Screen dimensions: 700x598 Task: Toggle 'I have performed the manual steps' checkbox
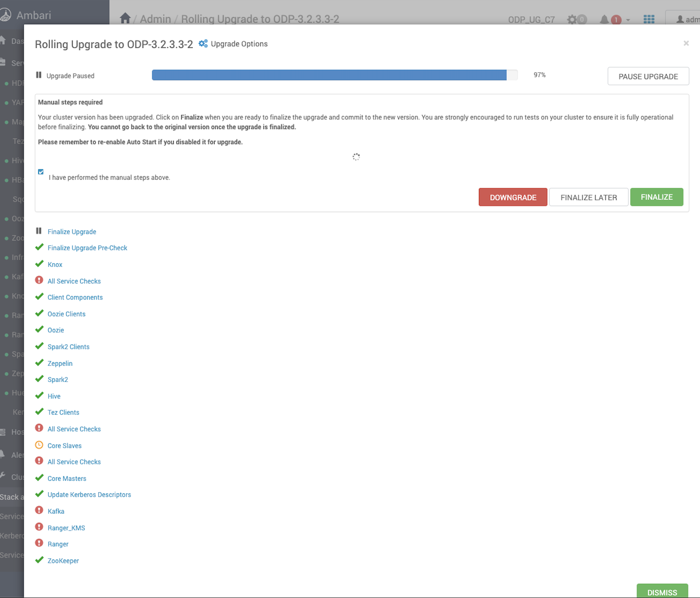(41, 172)
